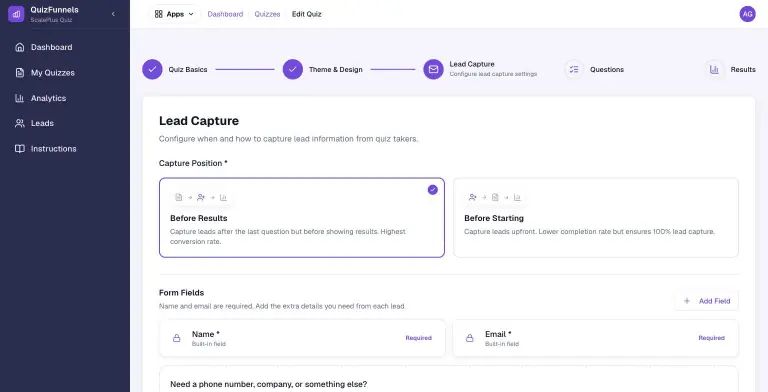Click the QuizFunnels logo icon
The image size is (768, 392).
16,14
